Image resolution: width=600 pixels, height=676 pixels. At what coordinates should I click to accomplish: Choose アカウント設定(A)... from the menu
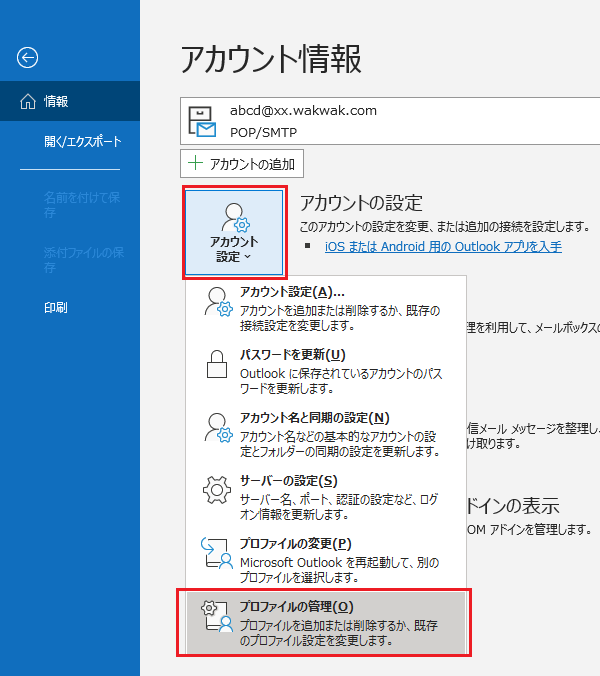click(x=292, y=291)
